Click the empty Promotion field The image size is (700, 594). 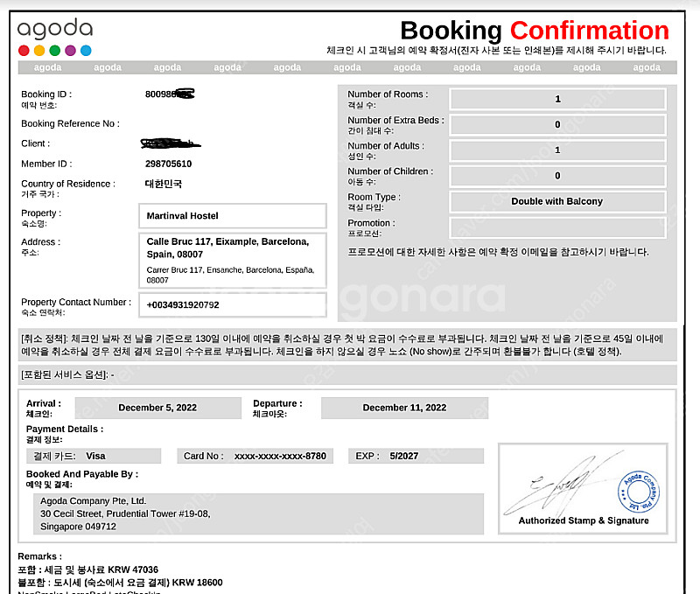click(558, 227)
